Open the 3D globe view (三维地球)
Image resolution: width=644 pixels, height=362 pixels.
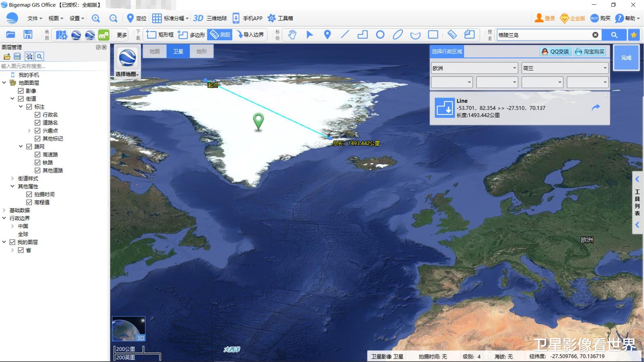(210, 18)
